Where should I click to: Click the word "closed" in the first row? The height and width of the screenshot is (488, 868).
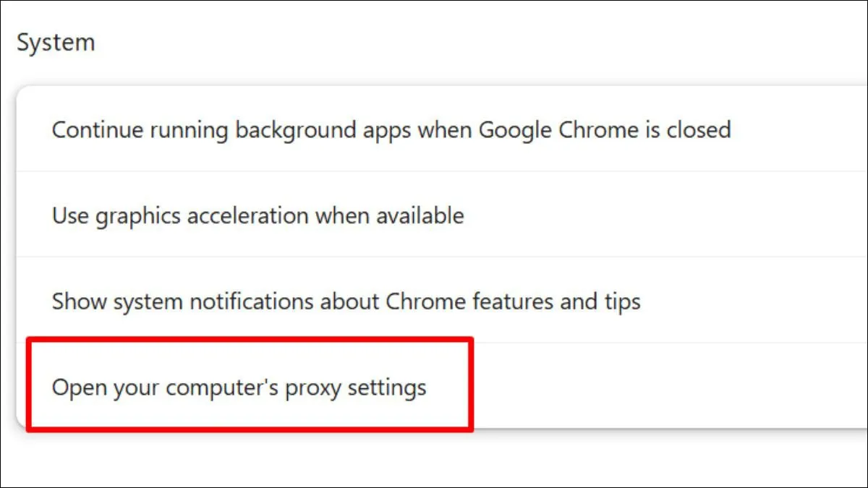pyautogui.click(x=698, y=130)
